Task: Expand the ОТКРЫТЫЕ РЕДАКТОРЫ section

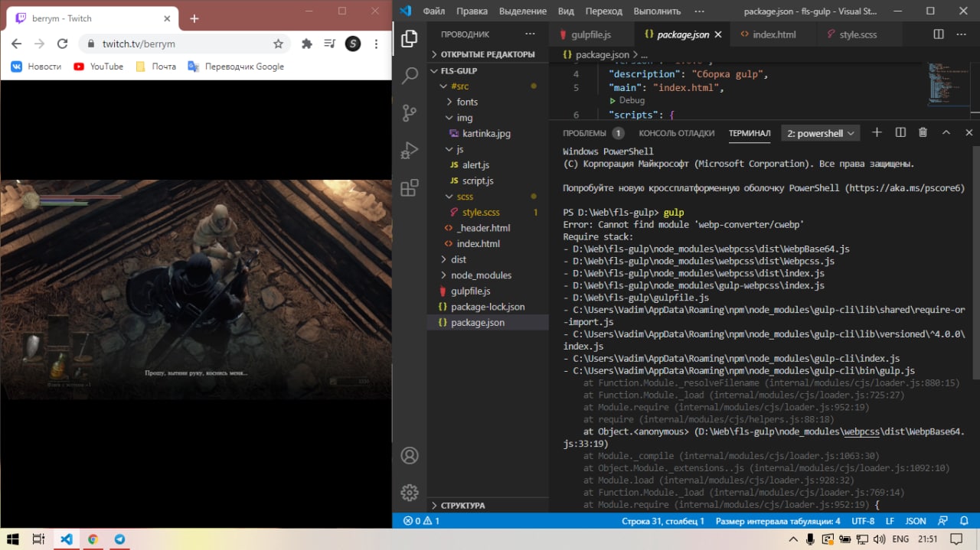Action: click(x=488, y=54)
